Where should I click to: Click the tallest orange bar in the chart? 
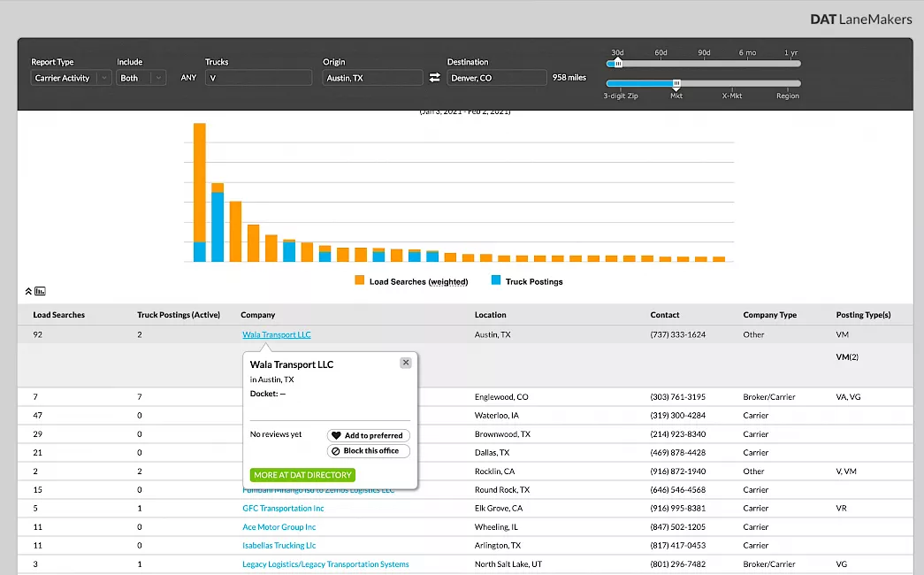(x=200, y=182)
